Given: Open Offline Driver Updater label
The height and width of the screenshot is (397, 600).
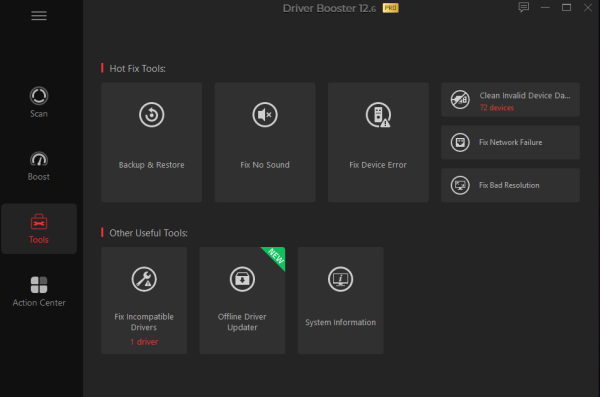Looking at the screenshot, I should pos(242,322).
